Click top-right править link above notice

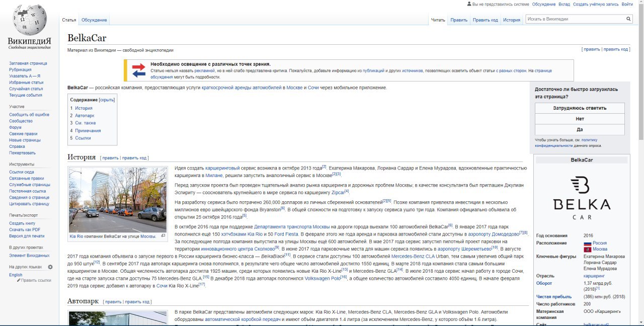[592, 49]
